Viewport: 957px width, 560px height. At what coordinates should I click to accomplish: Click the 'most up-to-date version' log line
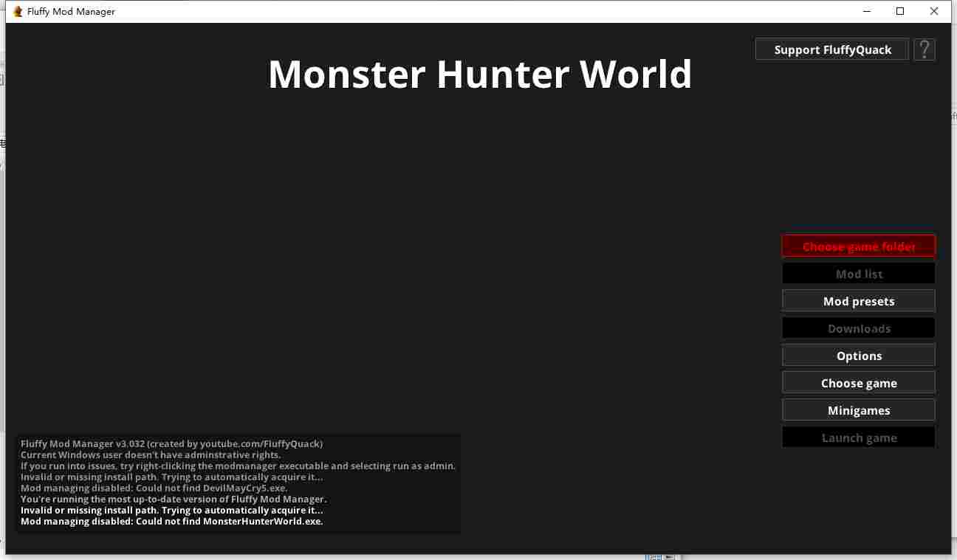(174, 499)
